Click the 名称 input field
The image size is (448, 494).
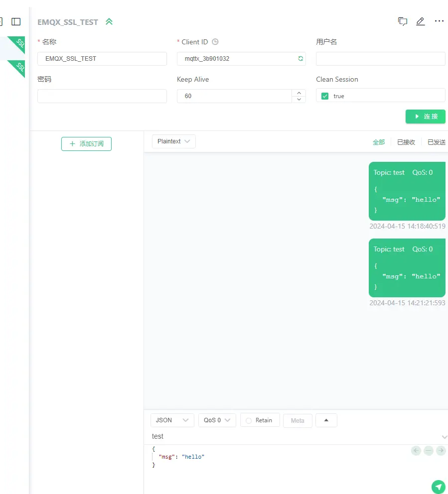102,59
